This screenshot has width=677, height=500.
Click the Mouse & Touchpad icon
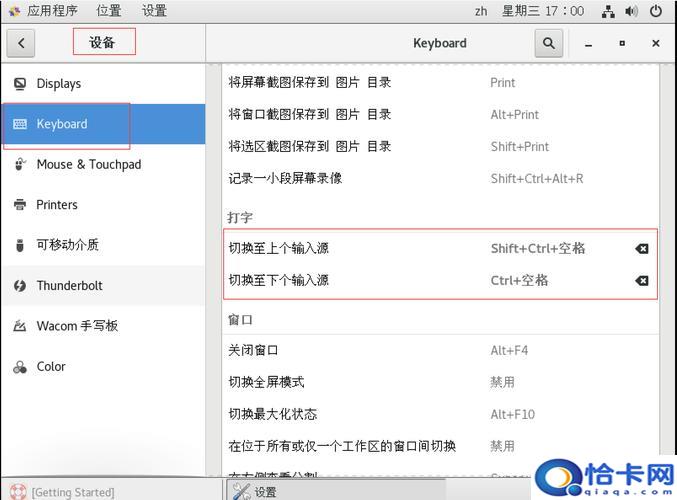pos(20,165)
